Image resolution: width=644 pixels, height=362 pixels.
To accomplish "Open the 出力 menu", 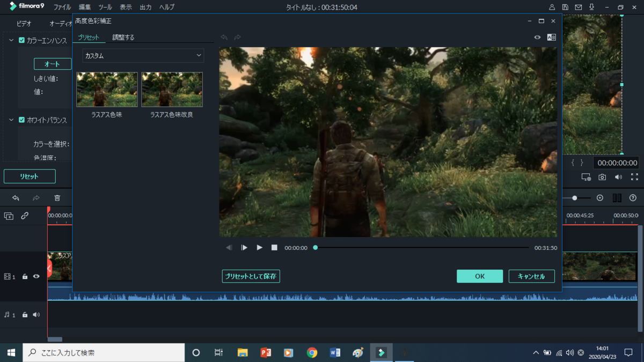I will point(145,8).
